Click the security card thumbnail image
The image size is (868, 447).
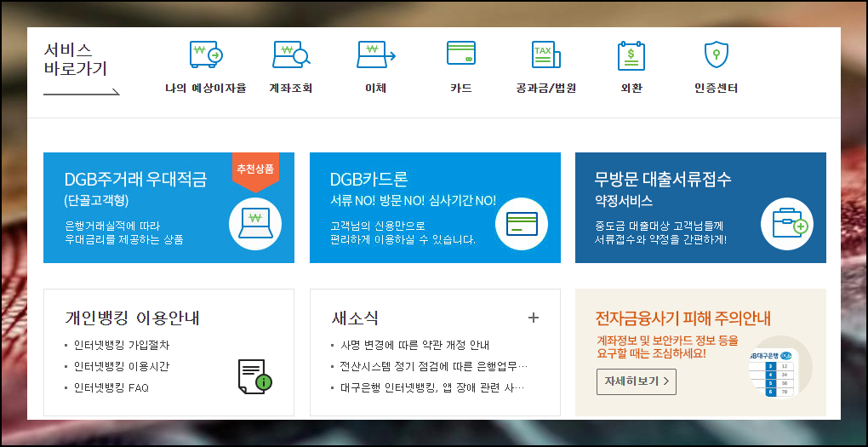tap(780, 367)
